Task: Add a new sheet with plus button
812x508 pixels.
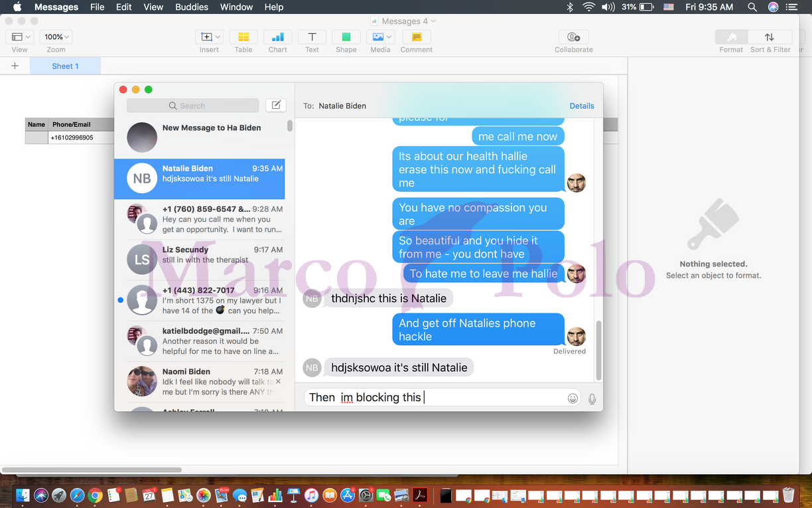Action: [15, 66]
